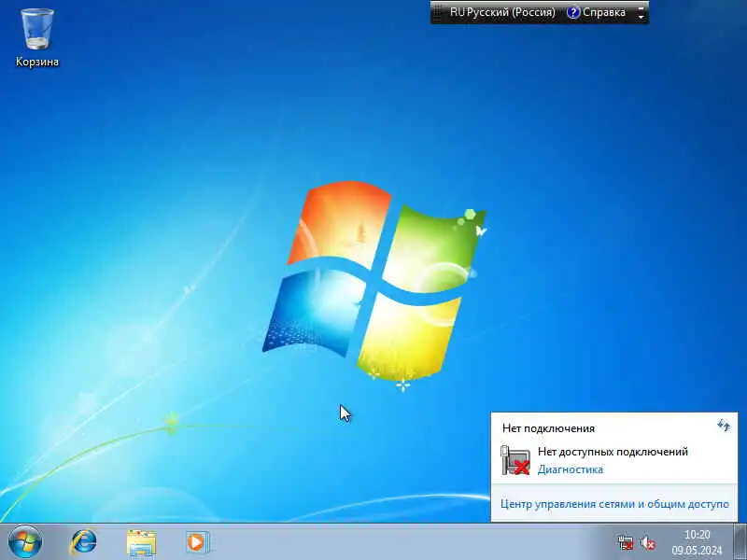747x560 pixels.
Task: Open Справка in the language bar
Action: [603, 12]
